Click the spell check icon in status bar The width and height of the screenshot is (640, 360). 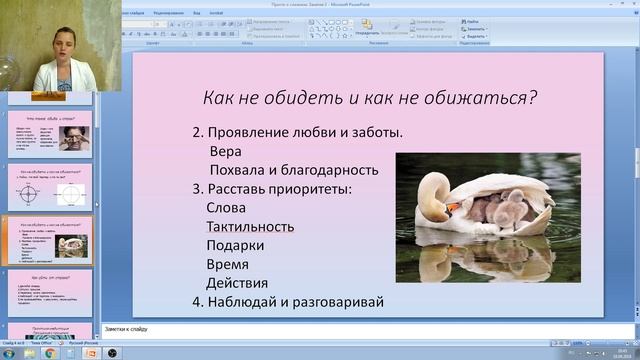click(61, 343)
